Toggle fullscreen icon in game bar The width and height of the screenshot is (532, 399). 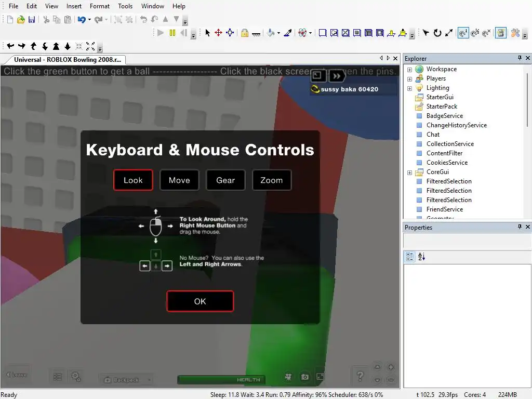click(320, 376)
